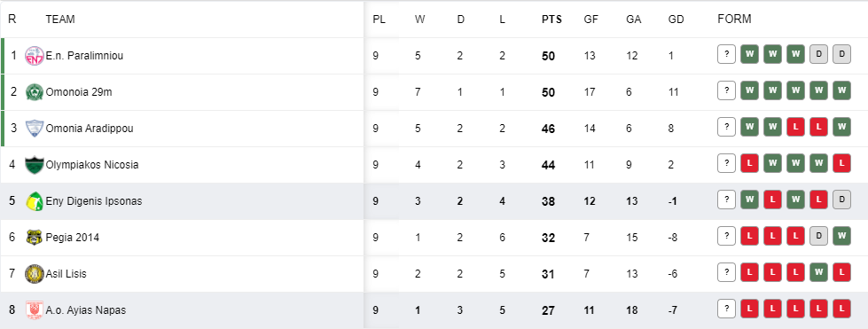This screenshot has height=329, width=868.
Task: Open the E.n. Paralimniou team page
Action: [x=84, y=56]
